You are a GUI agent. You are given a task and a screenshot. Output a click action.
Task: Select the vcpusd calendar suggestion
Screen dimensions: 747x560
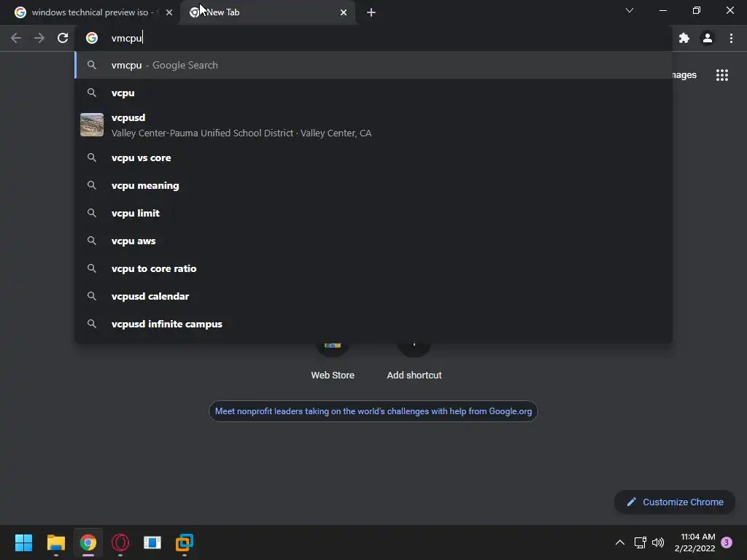[x=374, y=296]
